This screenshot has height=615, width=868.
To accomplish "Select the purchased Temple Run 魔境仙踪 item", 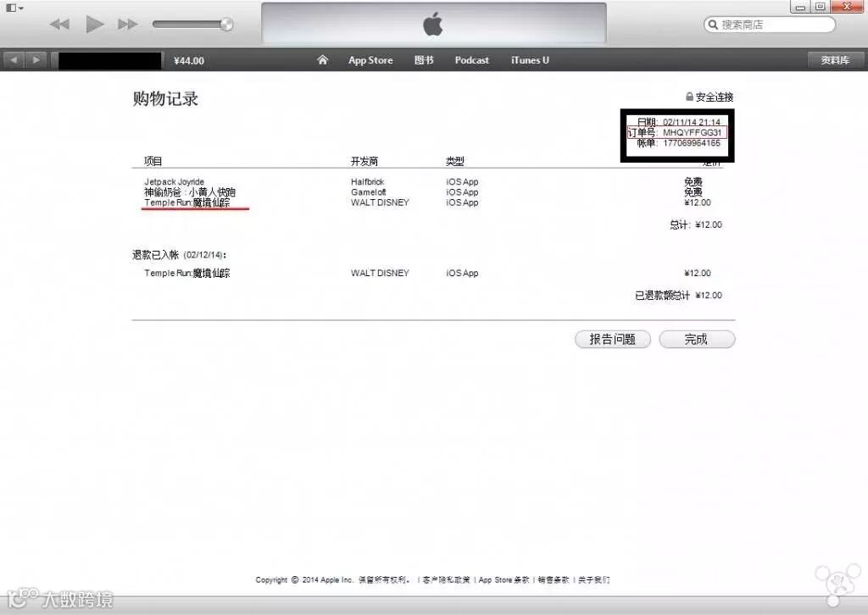I will coord(186,202).
